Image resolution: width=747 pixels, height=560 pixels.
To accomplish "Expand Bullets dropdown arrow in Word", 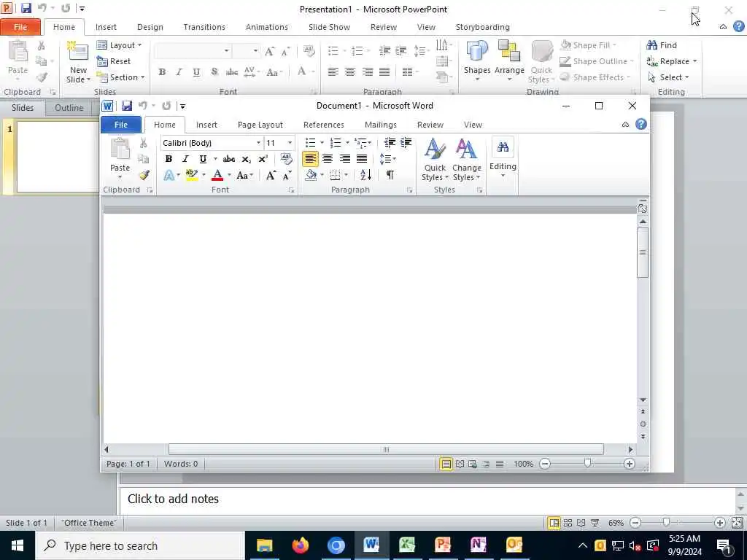I will 322,142.
